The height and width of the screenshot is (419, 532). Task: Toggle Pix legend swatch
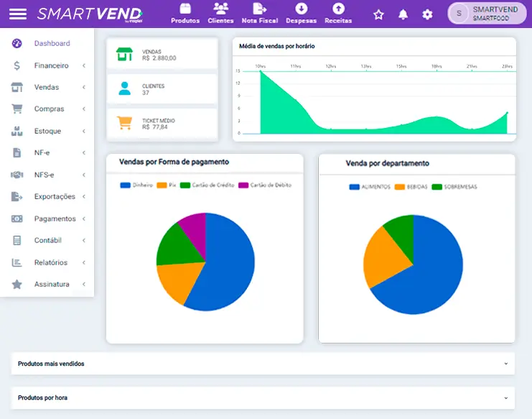[x=162, y=185]
